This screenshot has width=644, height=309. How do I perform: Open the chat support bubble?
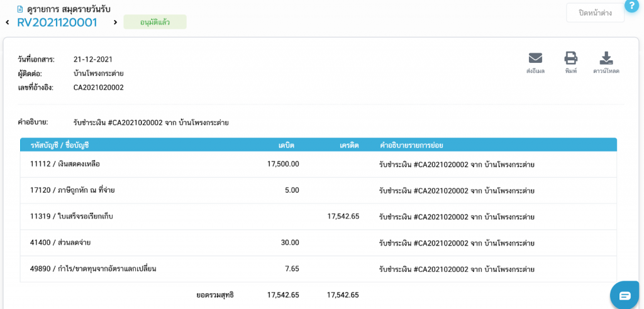pyautogui.click(x=625, y=295)
